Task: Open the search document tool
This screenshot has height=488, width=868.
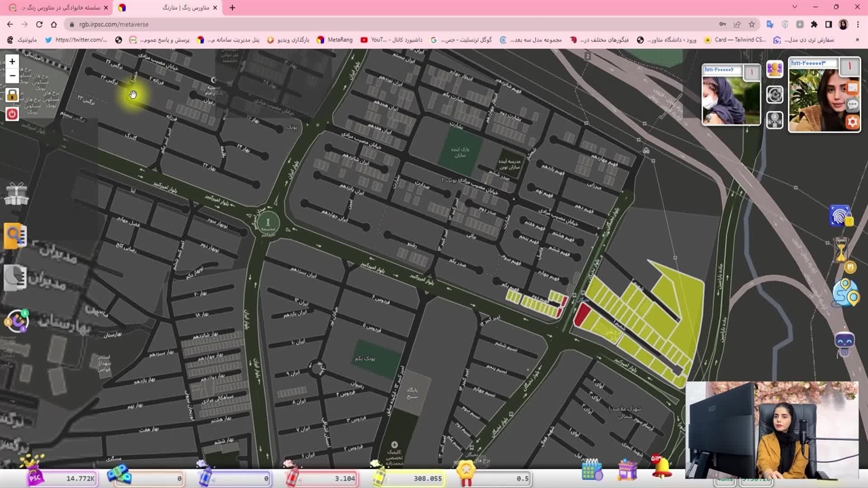Action: pos(15,236)
